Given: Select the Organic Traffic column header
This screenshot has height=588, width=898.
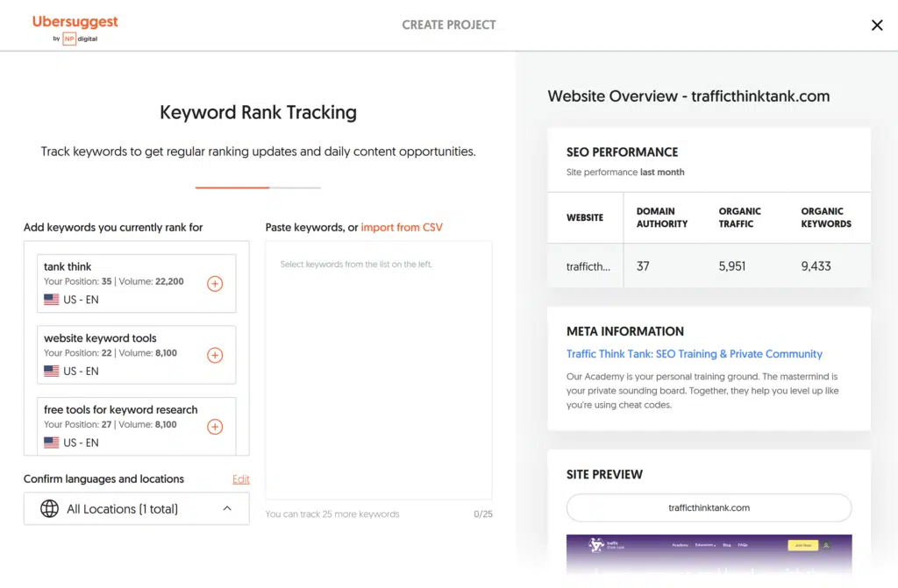Looking at the screenshot, I should coord(739,217).
